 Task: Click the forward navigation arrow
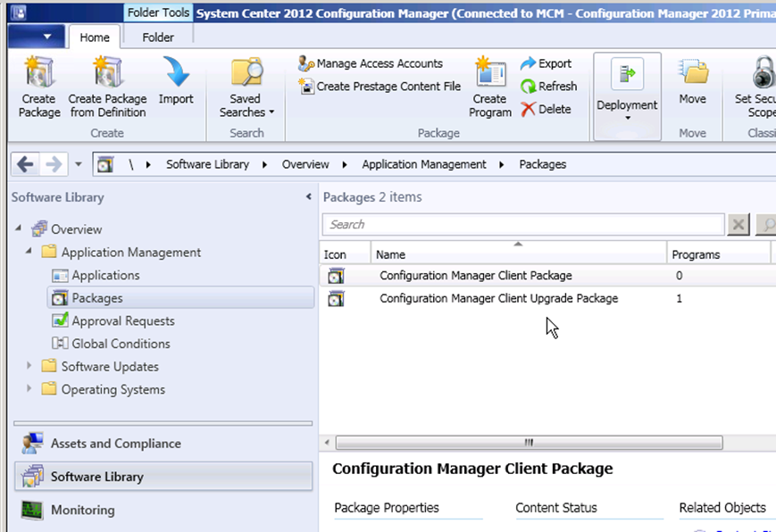pos(54,164)
